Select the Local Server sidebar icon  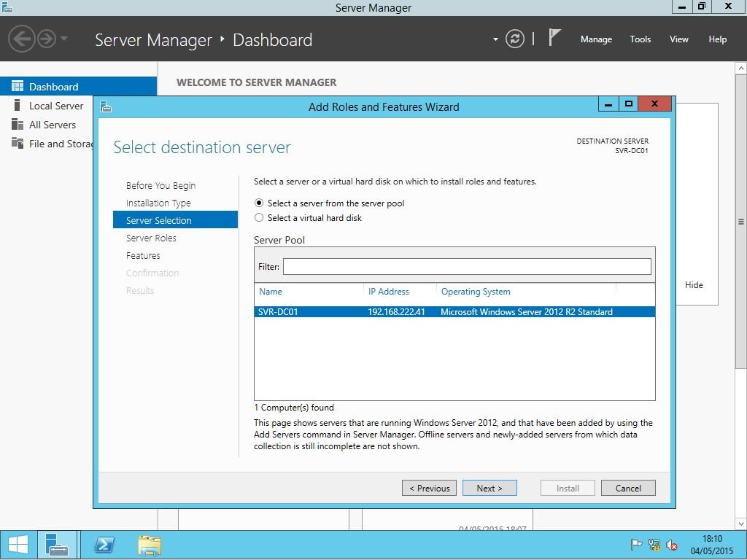(x=18, y=106)
